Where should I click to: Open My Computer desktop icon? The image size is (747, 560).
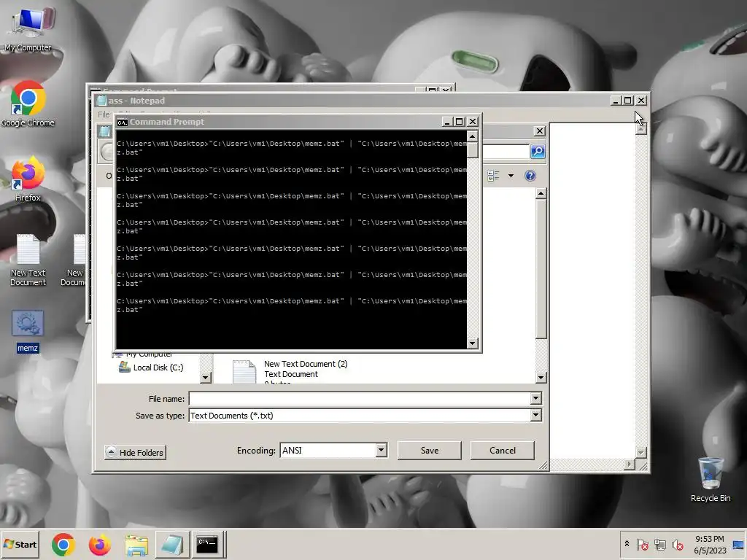click(x=28, y=28)
